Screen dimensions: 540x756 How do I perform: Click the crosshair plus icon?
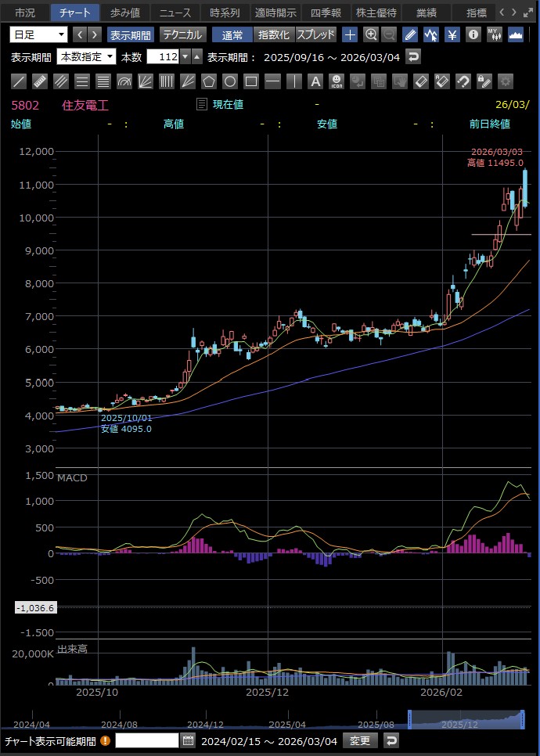[350, 34]
